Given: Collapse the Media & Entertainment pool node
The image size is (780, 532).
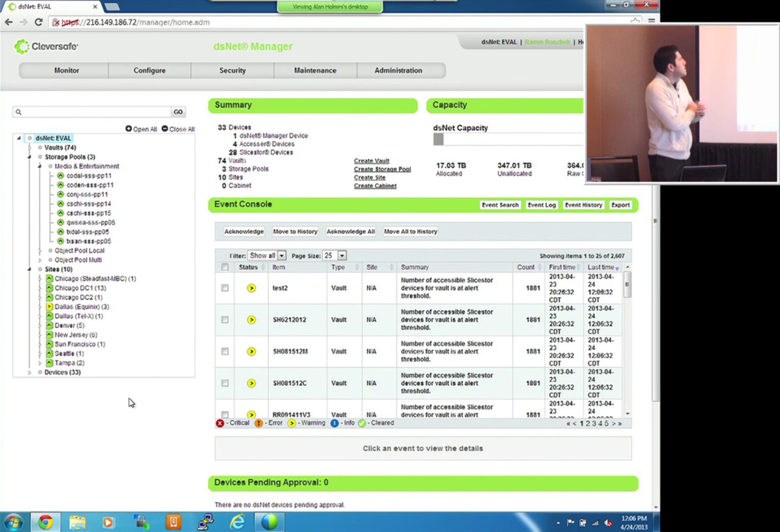Looking at the screenshot, I should [39, 166].
